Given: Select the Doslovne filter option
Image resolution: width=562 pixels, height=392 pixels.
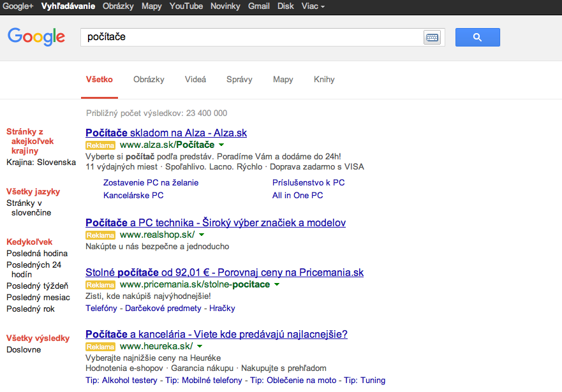Looking at the screenshot, I should click(24, 350).
